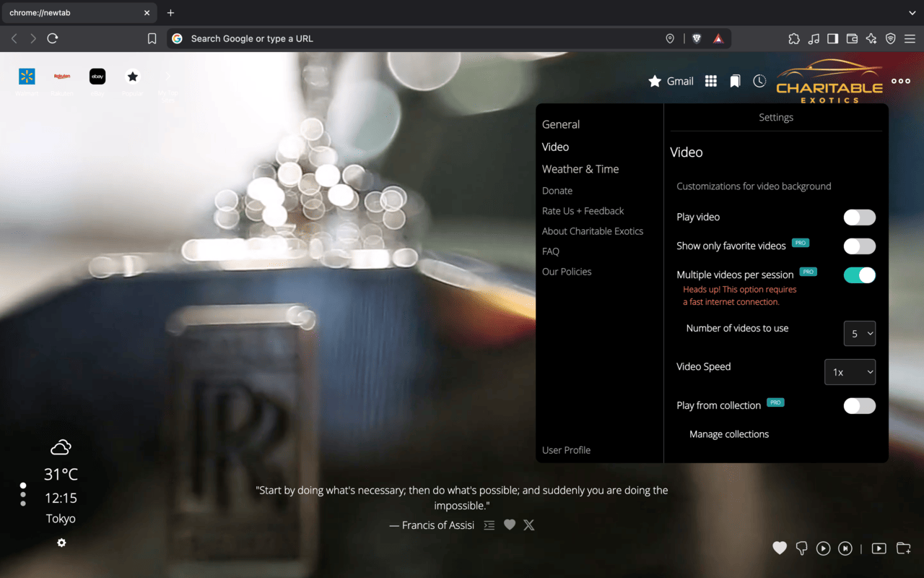Focus the Search Google or type URL bar
Viewport: 924px width, 578px height.
(x=419, y=39)
